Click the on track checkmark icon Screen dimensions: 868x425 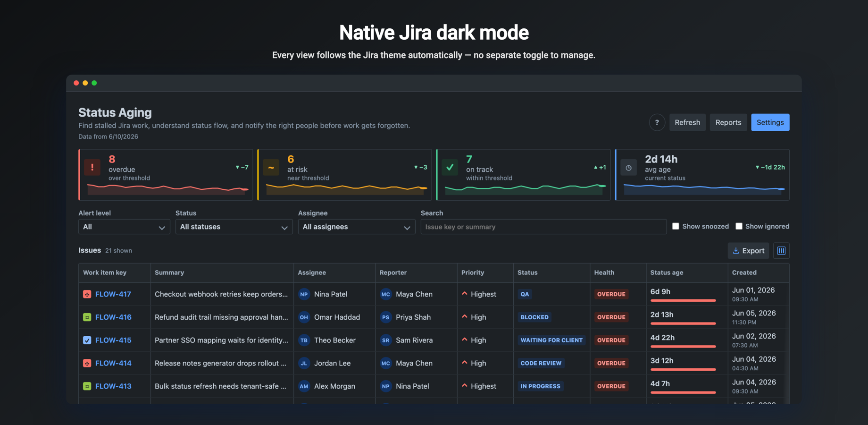(450, 167)
